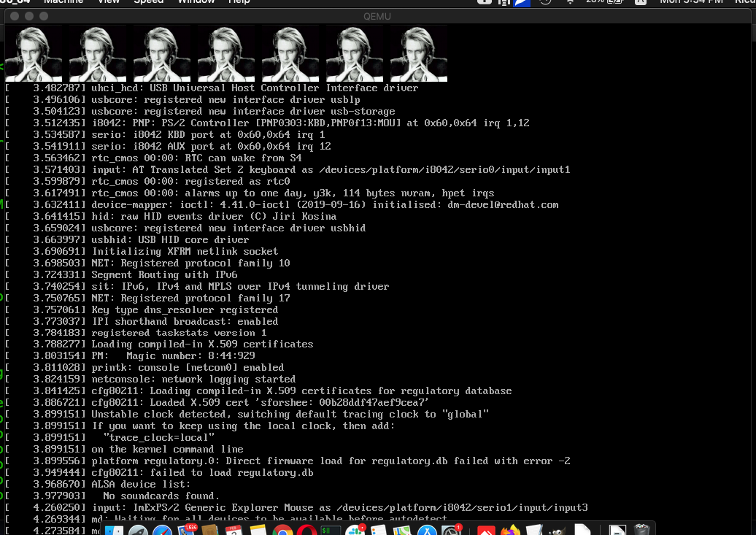Click the 'uhci_hcd: USB Universal Host Controller' line
The height and width of the screenshot is (535, 756).
coord(212,88)
